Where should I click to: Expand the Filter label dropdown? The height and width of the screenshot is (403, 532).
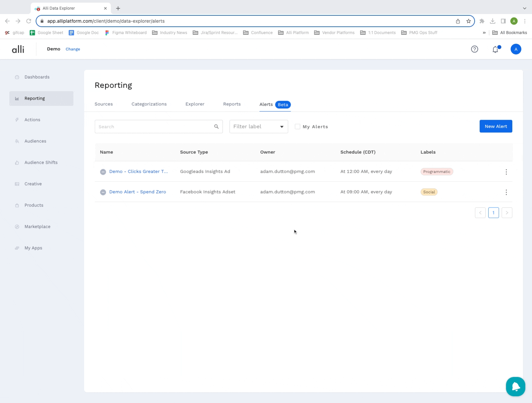point(258,127)
